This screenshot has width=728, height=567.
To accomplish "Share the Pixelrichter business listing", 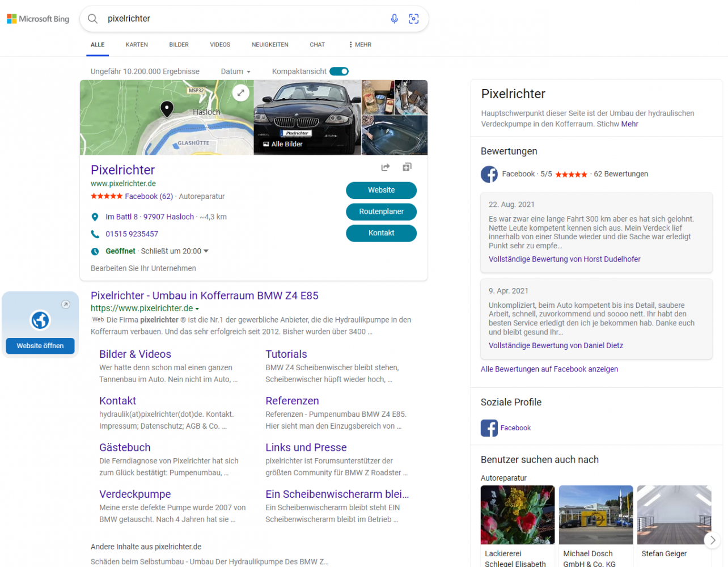I will [x=386, y=167].
